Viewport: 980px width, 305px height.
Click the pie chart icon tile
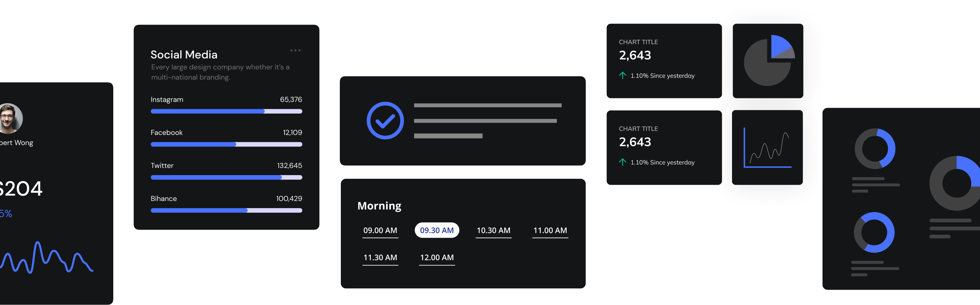point(767,61)
